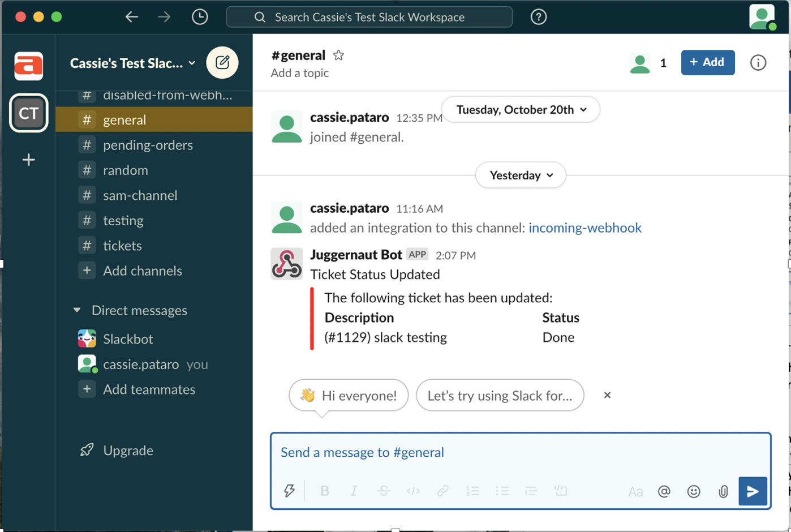Click the mention @ icon
The height and width of the screenshot is (532, 791).
[x=664, y=491]
